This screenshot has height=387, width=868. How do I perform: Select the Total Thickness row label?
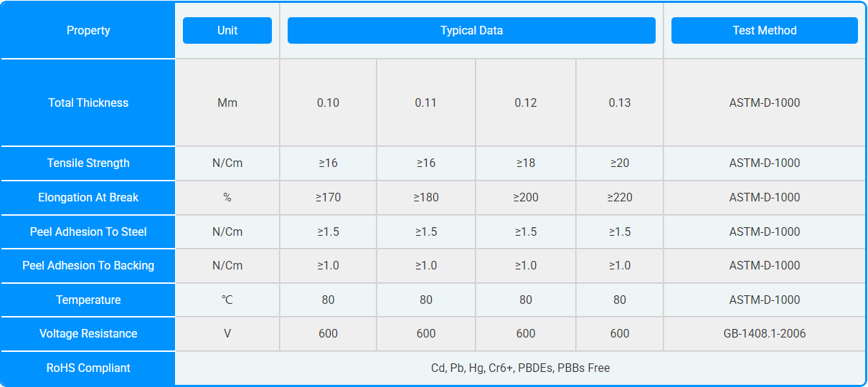pyautogui.click(x=88, y=102)
